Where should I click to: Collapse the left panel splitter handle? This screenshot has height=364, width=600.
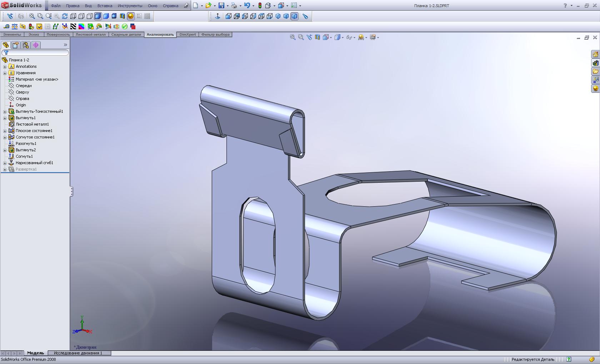(71, 192)
